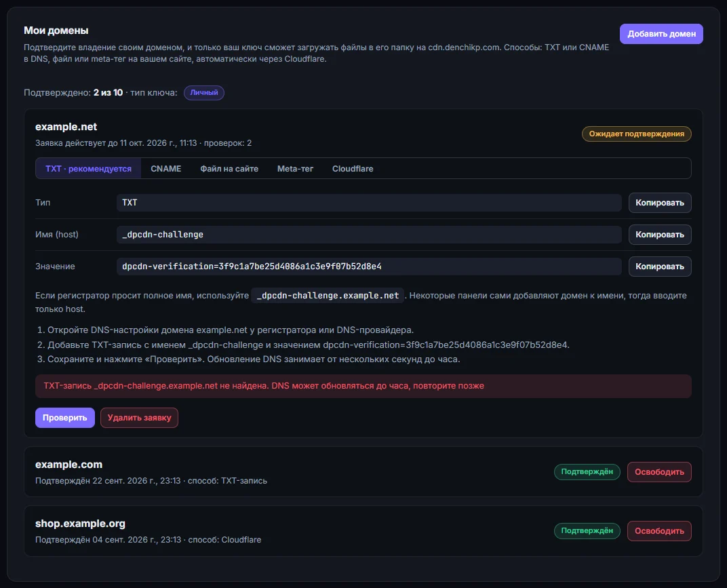Click the _dpcdn-challenge host field

[369, 235]
